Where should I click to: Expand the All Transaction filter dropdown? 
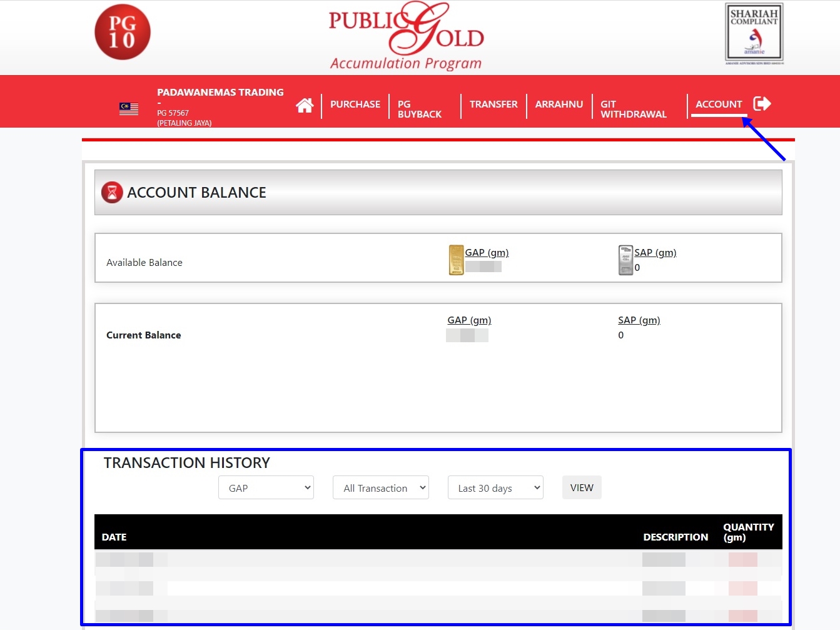(x=381, y=488)
